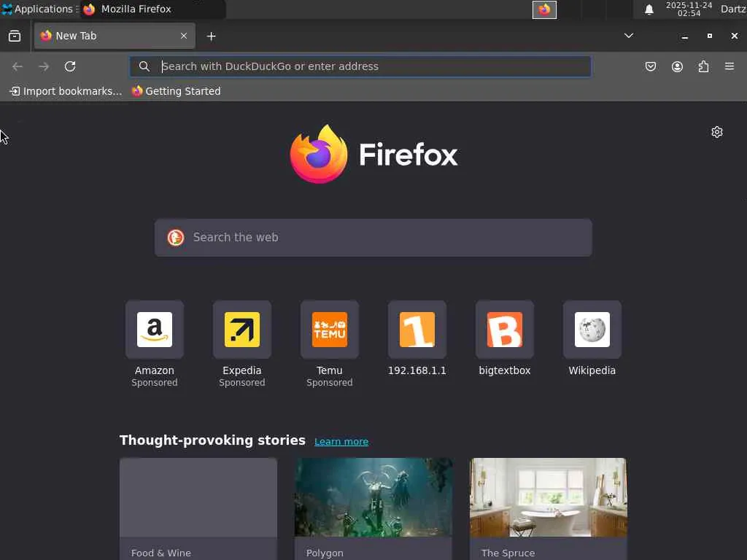Expand the list all tabs chevron
Screen dimensions: 747x560
pos(628,36)
